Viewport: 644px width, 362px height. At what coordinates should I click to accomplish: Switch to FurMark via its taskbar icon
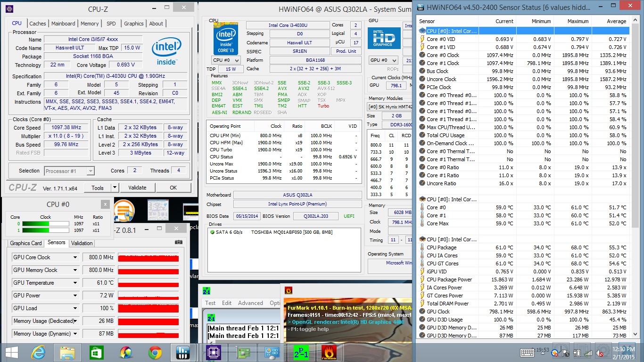(329, 353)
